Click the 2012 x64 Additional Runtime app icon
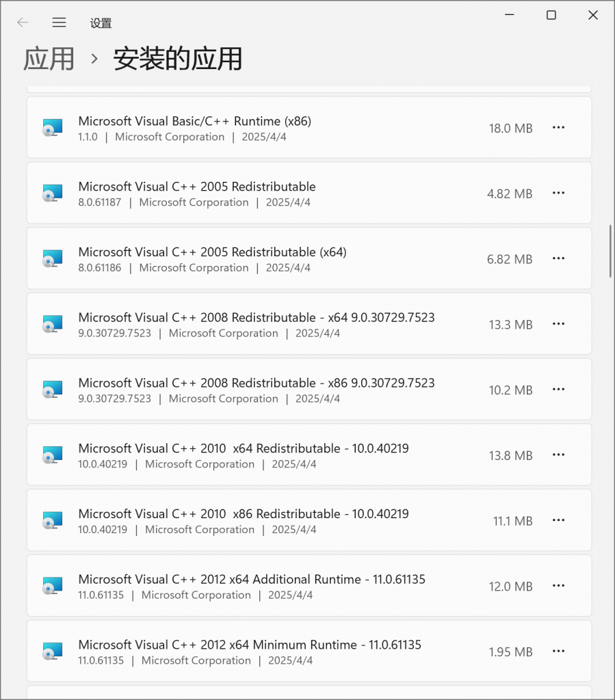 pos(52,586)
